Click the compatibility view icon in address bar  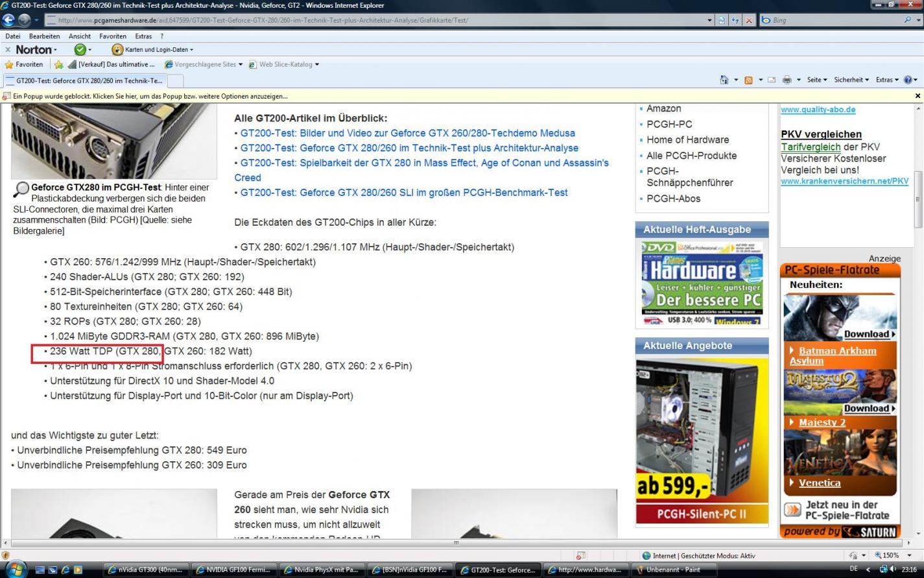pyautogui.click(x=722, y=20)
